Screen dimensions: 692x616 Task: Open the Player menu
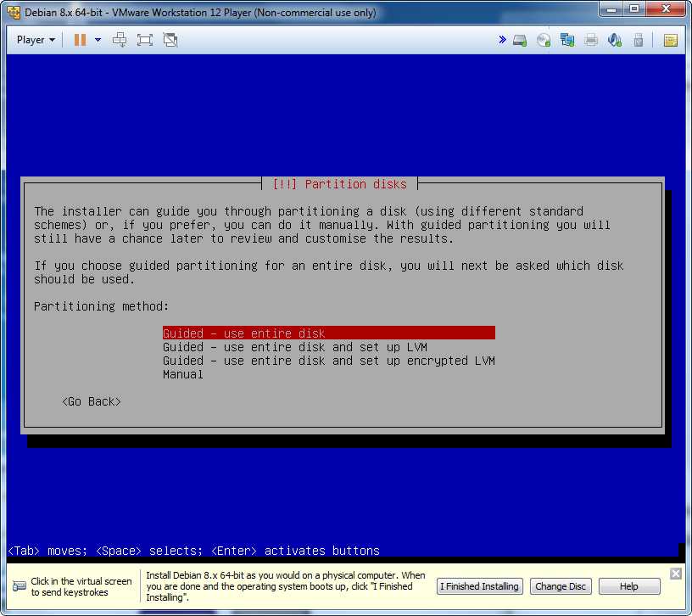(x=36, y=40)
